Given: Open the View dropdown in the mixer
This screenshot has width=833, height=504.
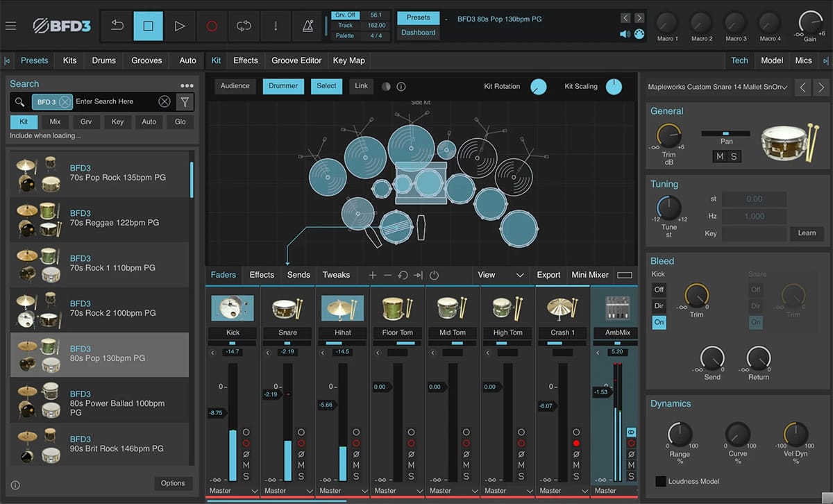Looking at the screenshot, I should [501, 275].
